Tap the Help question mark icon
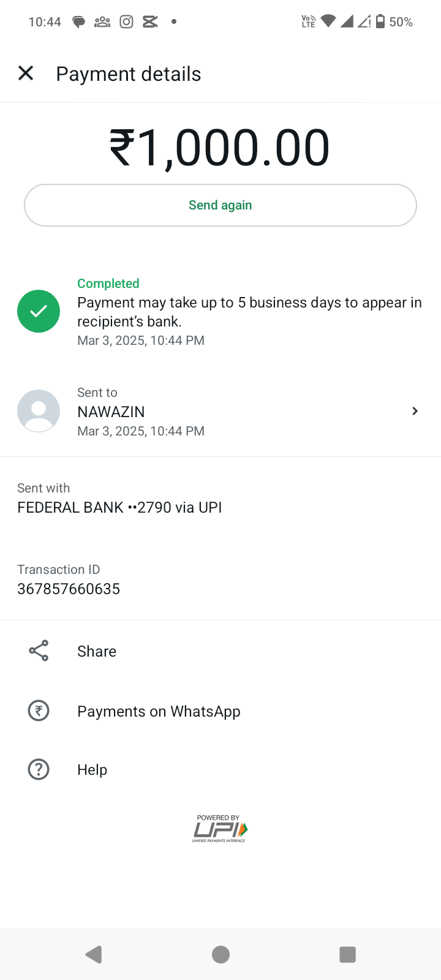The height and width of the screenshot is (980, 441). point(39,769)
